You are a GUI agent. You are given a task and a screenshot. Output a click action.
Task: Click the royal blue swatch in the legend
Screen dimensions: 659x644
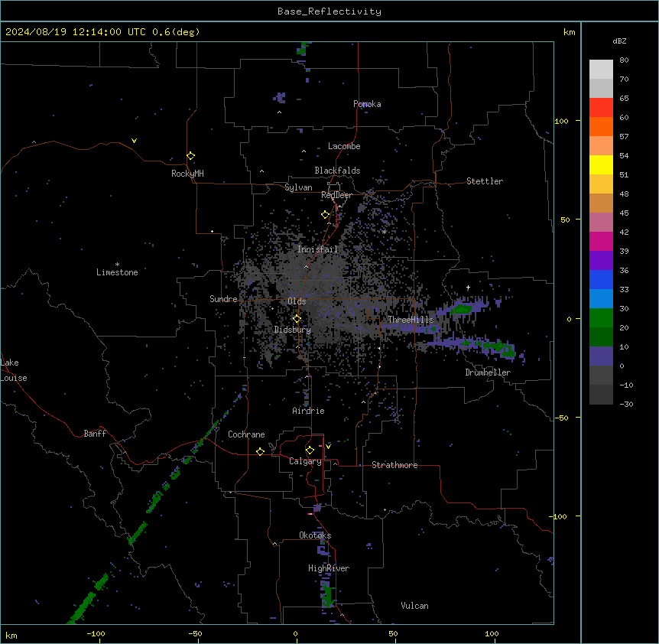click(x=601, y=279)
